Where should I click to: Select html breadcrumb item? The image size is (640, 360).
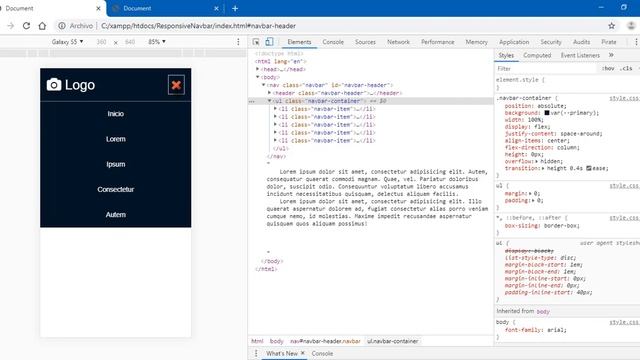257,341
